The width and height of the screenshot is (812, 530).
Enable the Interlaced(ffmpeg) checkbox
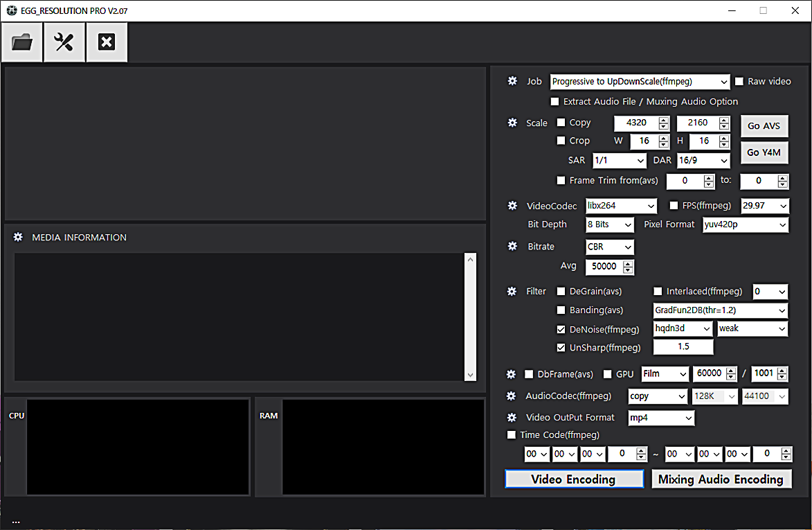pyautogui.click(x=658, y=291)
